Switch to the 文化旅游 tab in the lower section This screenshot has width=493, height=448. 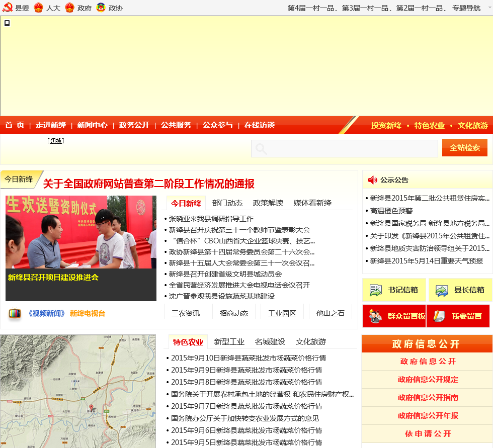pos(311,342)
